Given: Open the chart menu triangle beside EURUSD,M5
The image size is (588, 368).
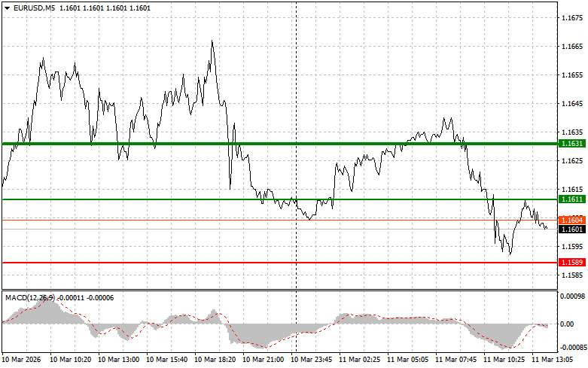Looking at the screenshot, I should point(7,8).
